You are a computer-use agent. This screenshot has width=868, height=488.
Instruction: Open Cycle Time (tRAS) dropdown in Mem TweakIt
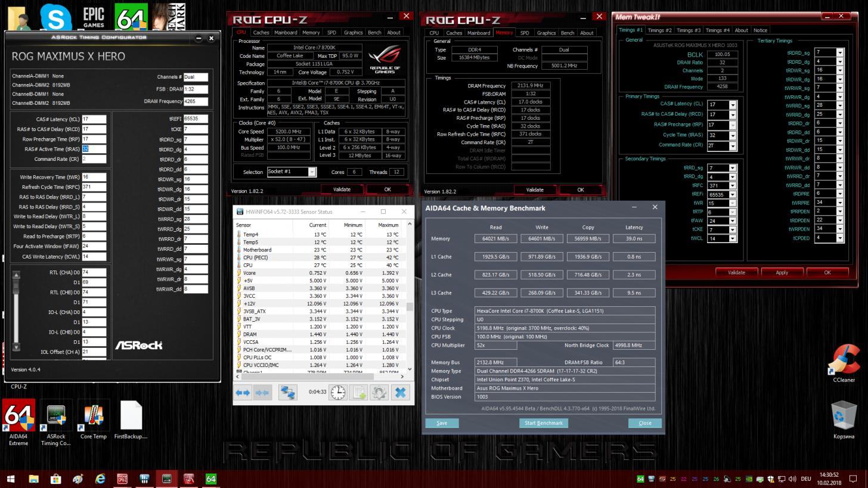click(x=733, y=135)
